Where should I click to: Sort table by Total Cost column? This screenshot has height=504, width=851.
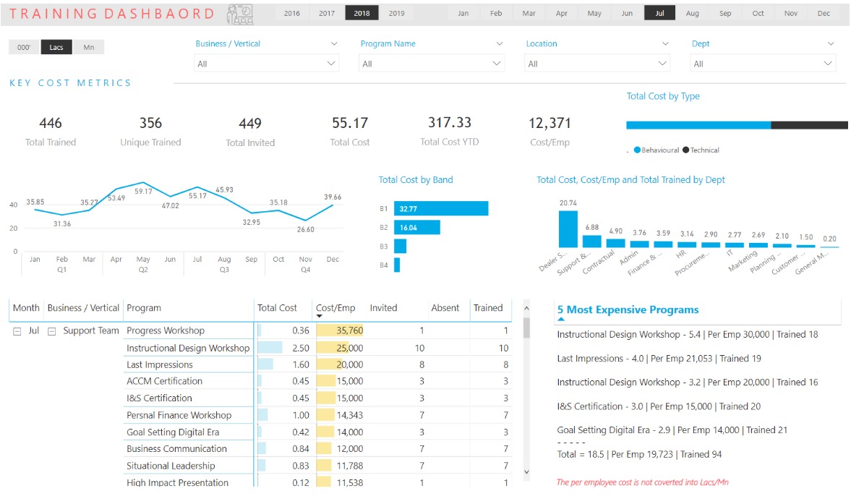(x=277, y=307)
